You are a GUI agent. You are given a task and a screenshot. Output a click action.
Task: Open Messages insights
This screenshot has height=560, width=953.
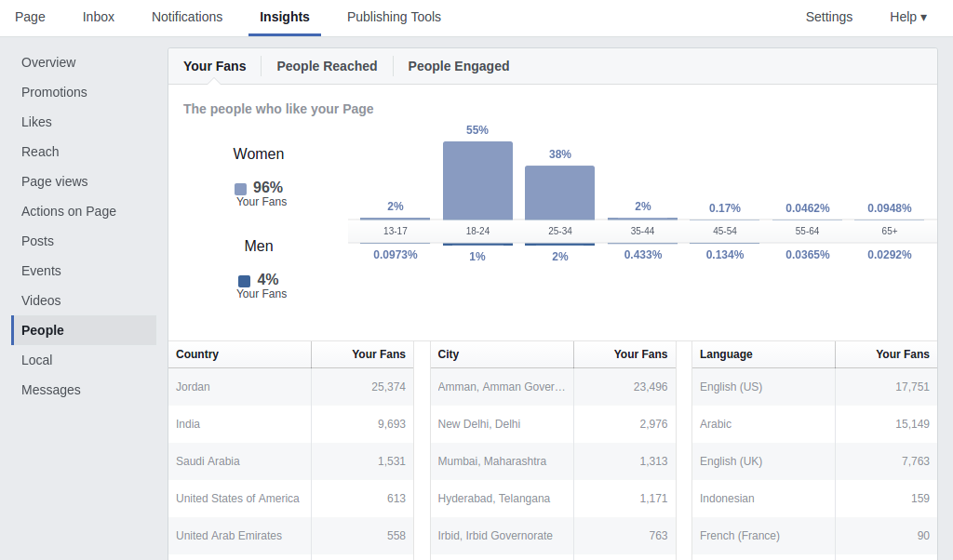pyautogui.click(x=48, y=390)
